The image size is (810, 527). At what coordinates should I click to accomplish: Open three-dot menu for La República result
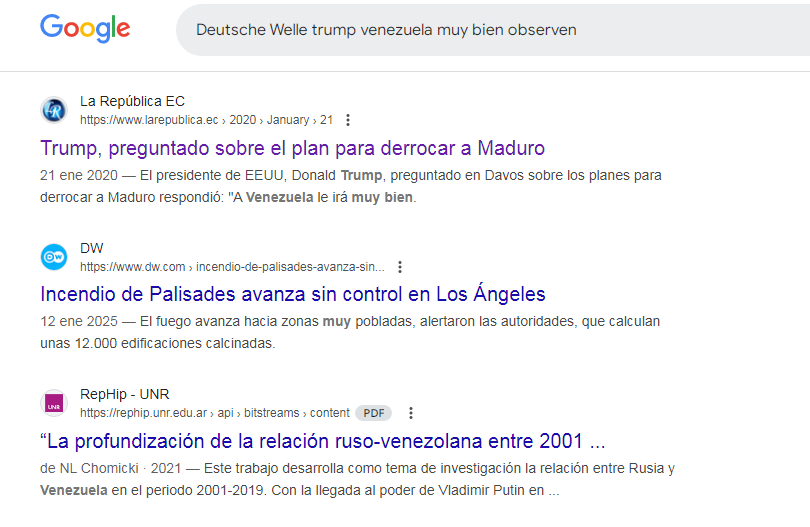pyautogui.click(x=348, y=120)
